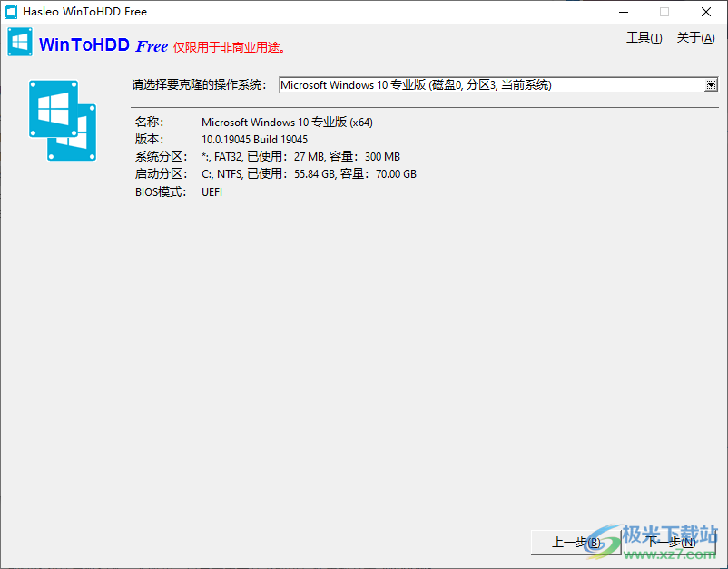Click the WinToHDD logo icon in header
The height and width of the screenshot is (569, 728).
[20, 42]
